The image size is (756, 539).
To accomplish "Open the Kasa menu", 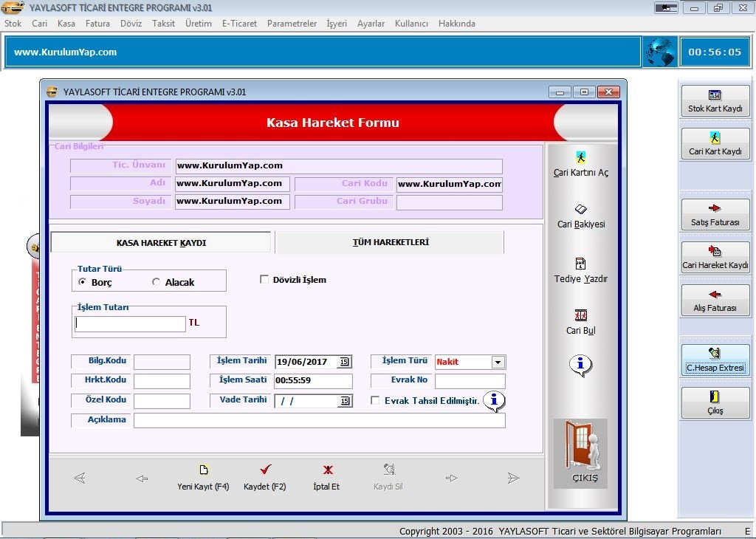I will (x=66, y=23).
